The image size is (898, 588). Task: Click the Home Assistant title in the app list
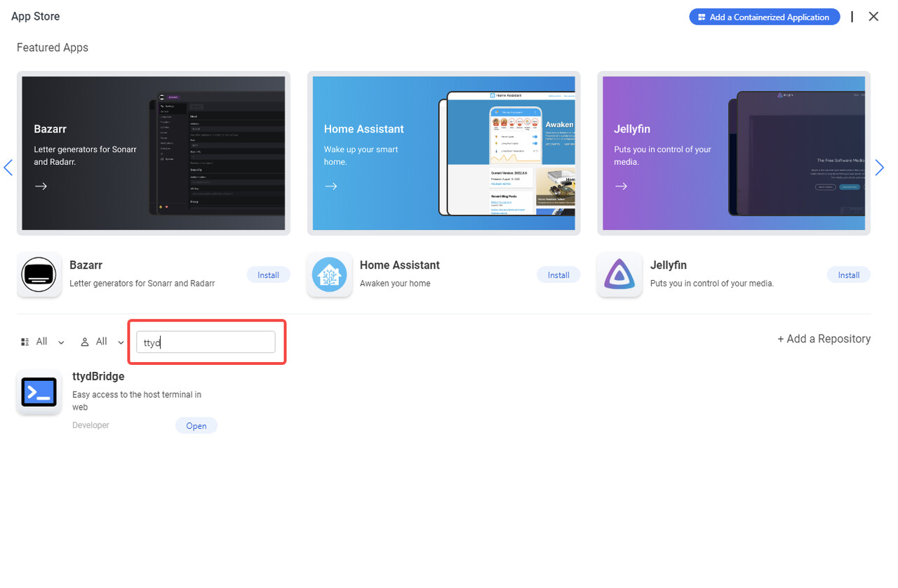pyautogui.click(x=400, y=265)
